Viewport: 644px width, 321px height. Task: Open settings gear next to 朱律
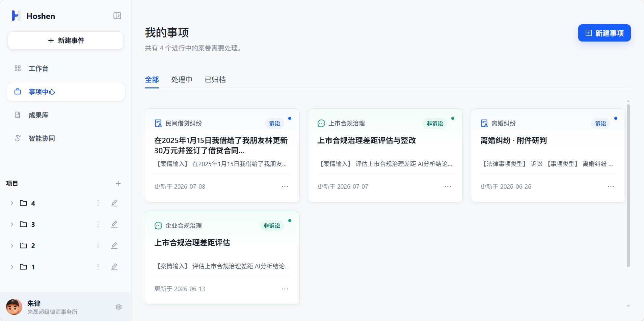pos(118,307)
